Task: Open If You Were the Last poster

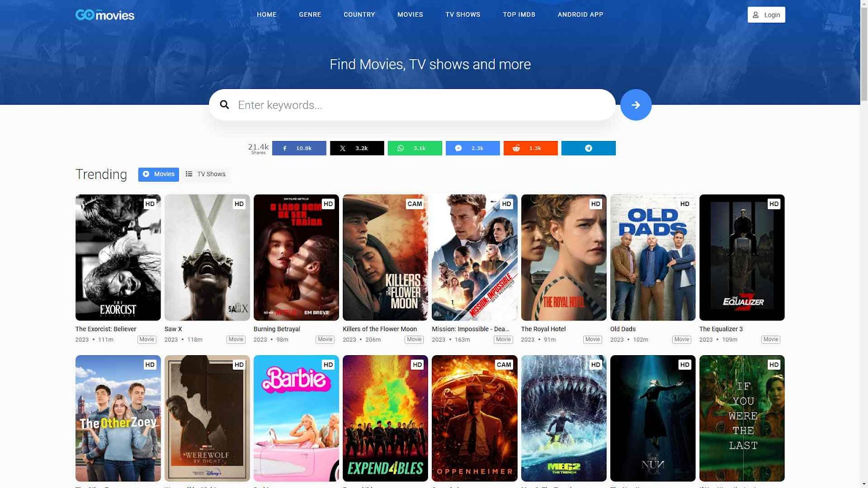Action: point(742,418)
